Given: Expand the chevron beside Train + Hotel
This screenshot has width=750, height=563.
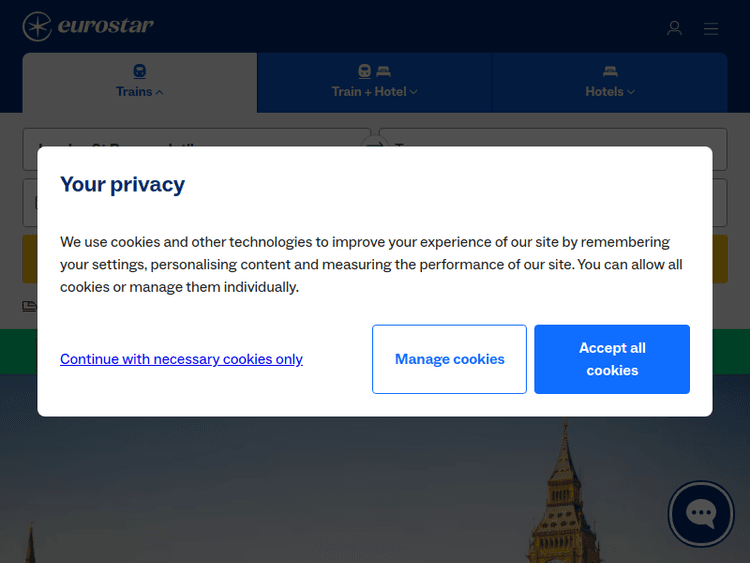Looking at the screenshot, I should point(414,92).
